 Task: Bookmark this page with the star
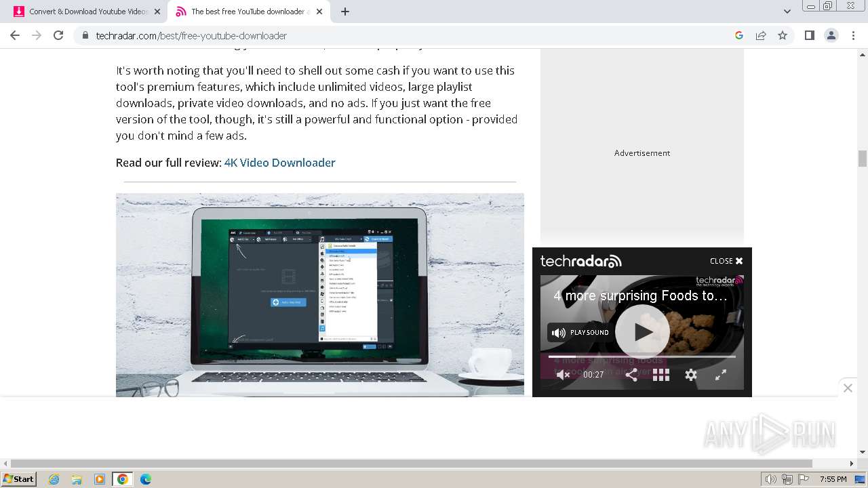click(x=783, y=35)
